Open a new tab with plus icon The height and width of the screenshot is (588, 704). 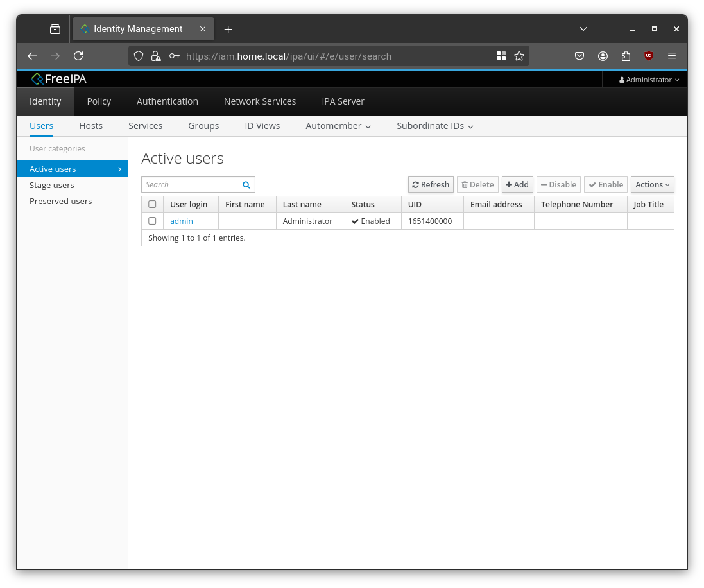coord(228,29)
